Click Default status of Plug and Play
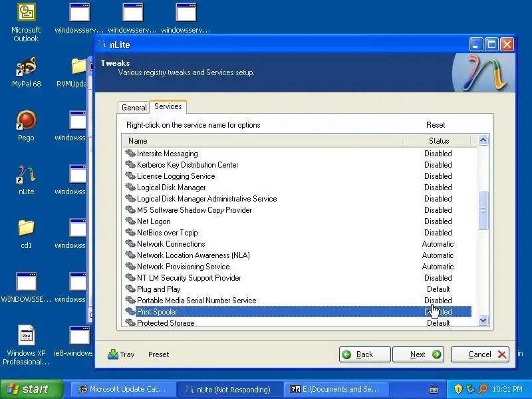This screenshot has height=399, width=532. 438,289
